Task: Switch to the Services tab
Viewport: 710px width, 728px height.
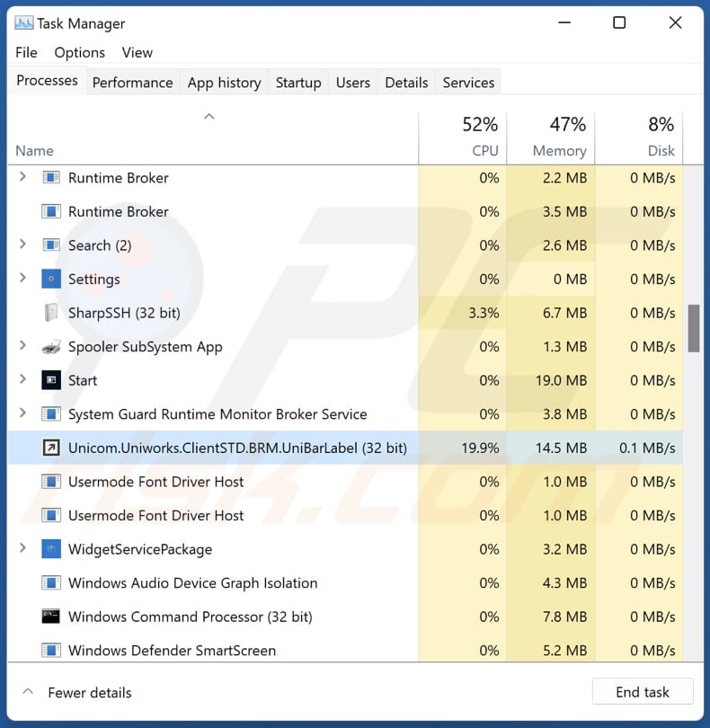Action: click(x=468, y=82)
